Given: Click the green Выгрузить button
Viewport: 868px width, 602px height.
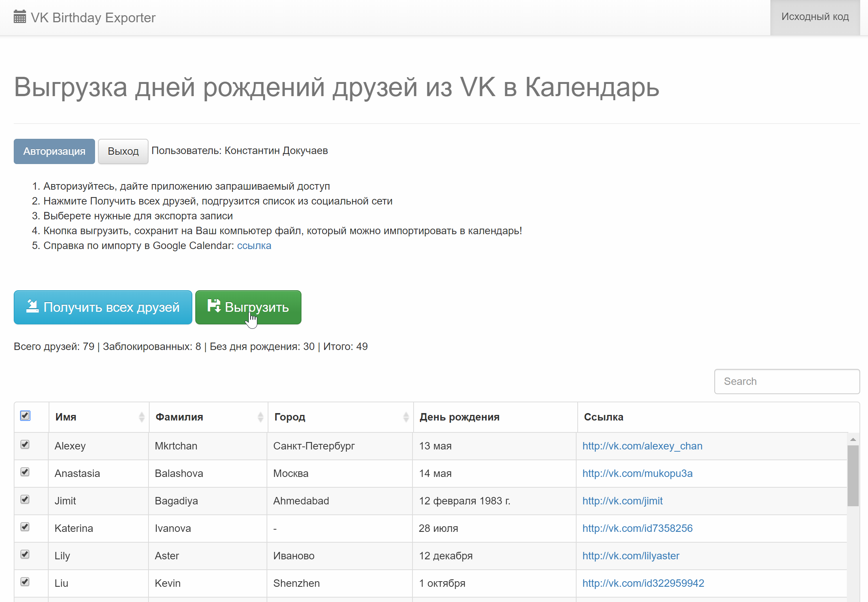Looking at the screenshot, I should (x=248, y=307).
